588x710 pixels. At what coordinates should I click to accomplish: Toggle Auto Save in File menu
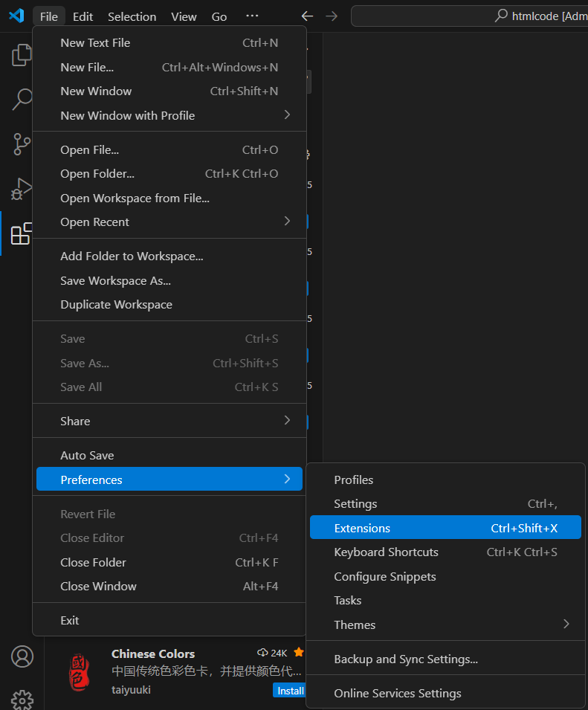(87, 455)
